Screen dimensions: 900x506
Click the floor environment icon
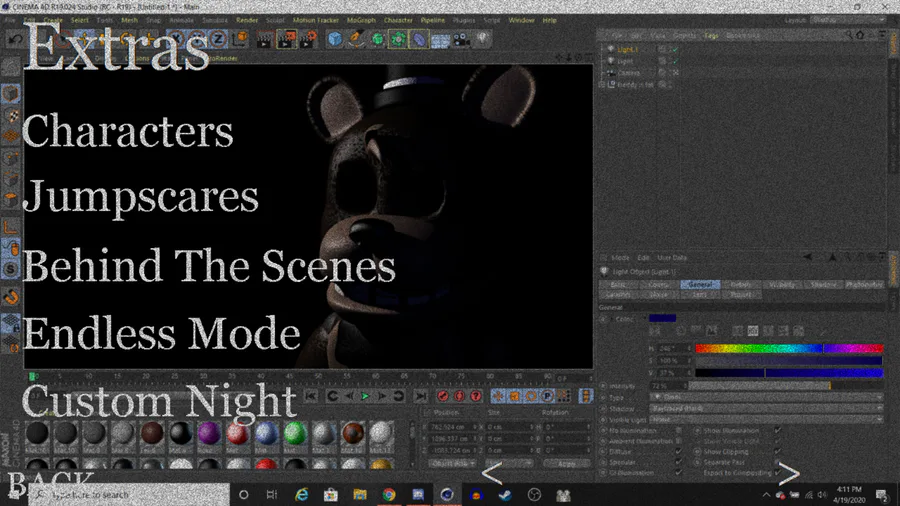[x=440, y=40]
